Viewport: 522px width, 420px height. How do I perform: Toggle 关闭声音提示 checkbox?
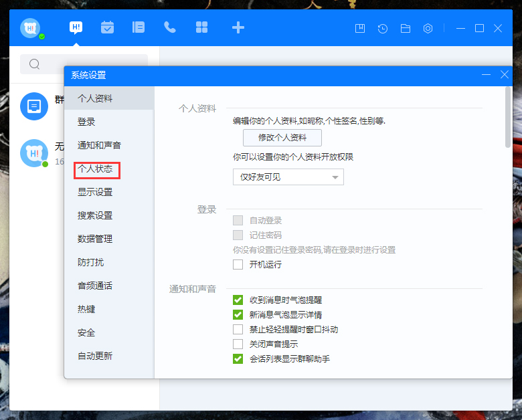(238, 344)
